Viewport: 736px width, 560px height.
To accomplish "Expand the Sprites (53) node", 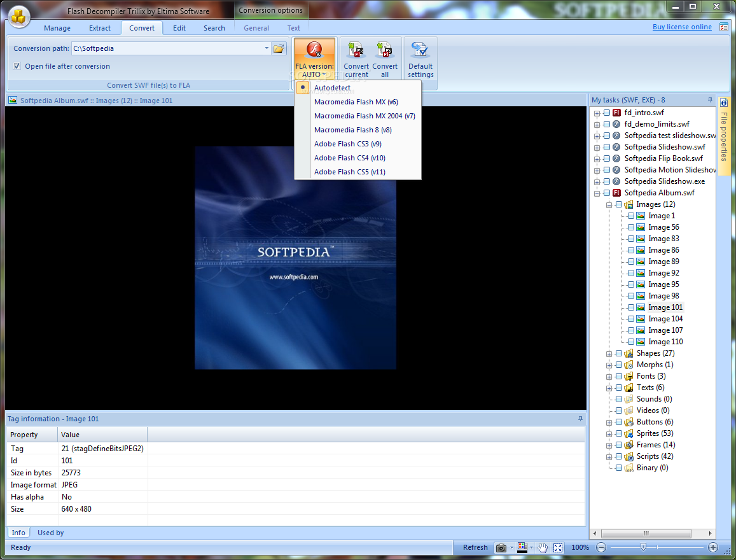I will tap(609, 434).
